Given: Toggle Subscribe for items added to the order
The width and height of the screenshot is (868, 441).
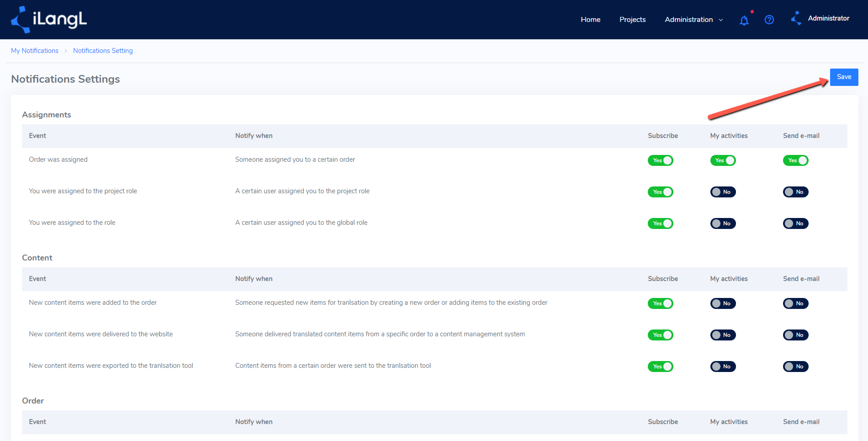Looking at the screenshot, I should 660,303.
